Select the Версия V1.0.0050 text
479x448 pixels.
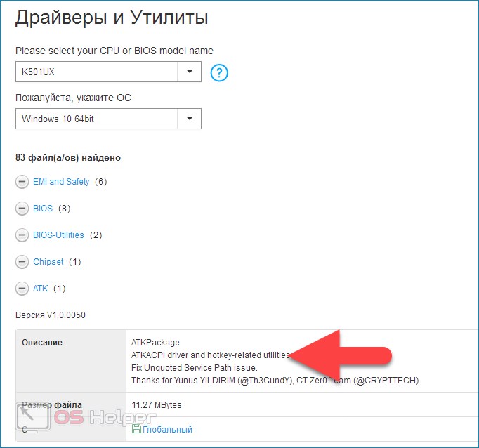51,315
